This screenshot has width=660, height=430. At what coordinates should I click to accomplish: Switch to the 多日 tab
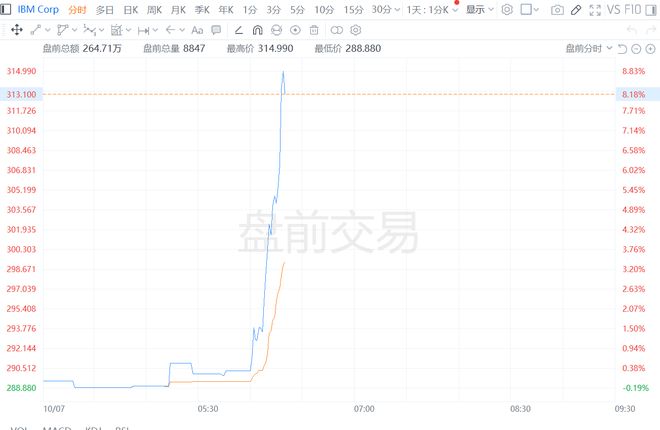(104, 10)
